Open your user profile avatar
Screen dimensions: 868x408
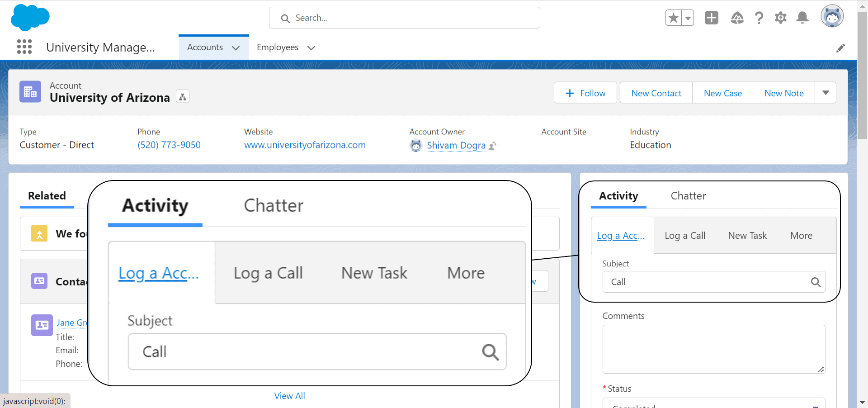(x=833, y=16)
